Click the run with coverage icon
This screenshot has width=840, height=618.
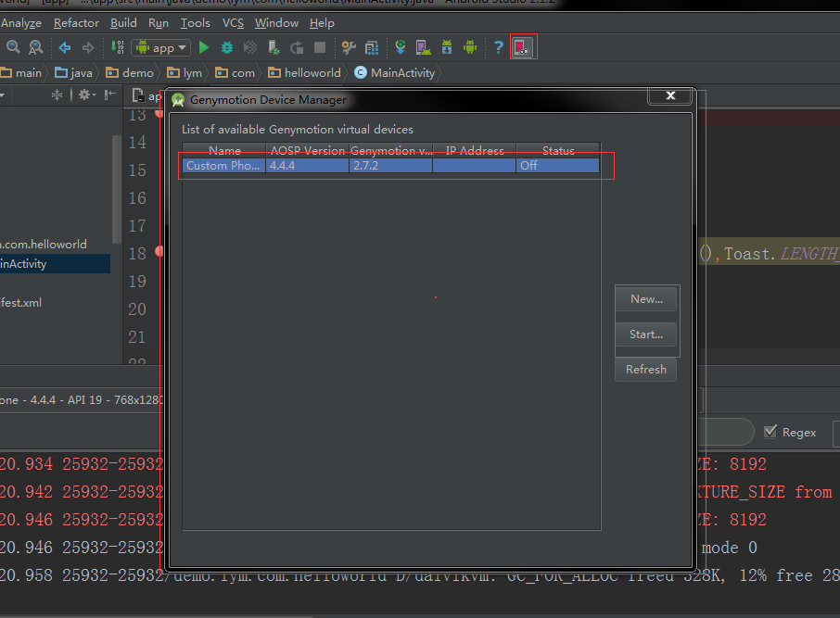pos(250,47)
